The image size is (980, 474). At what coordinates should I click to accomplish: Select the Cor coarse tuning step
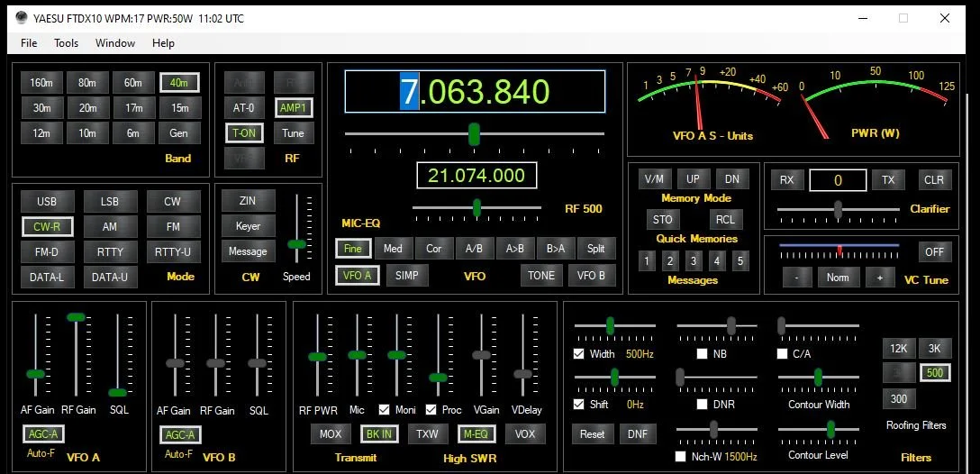[x=434, y=248]
